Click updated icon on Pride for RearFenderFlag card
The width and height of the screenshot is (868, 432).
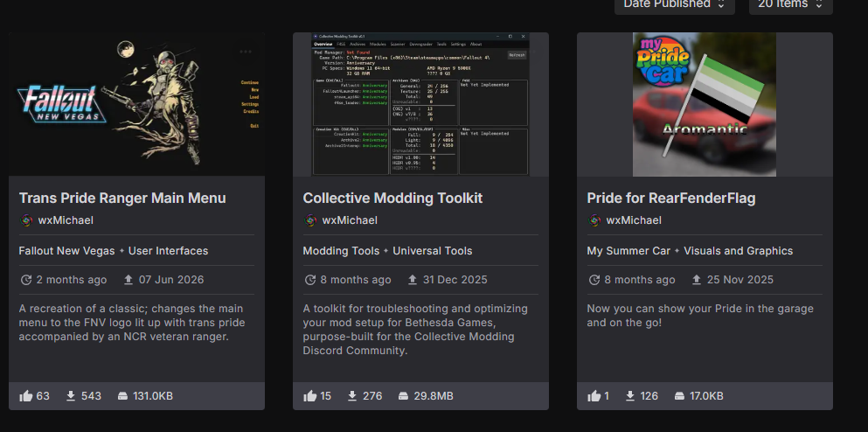click(594, 280)
